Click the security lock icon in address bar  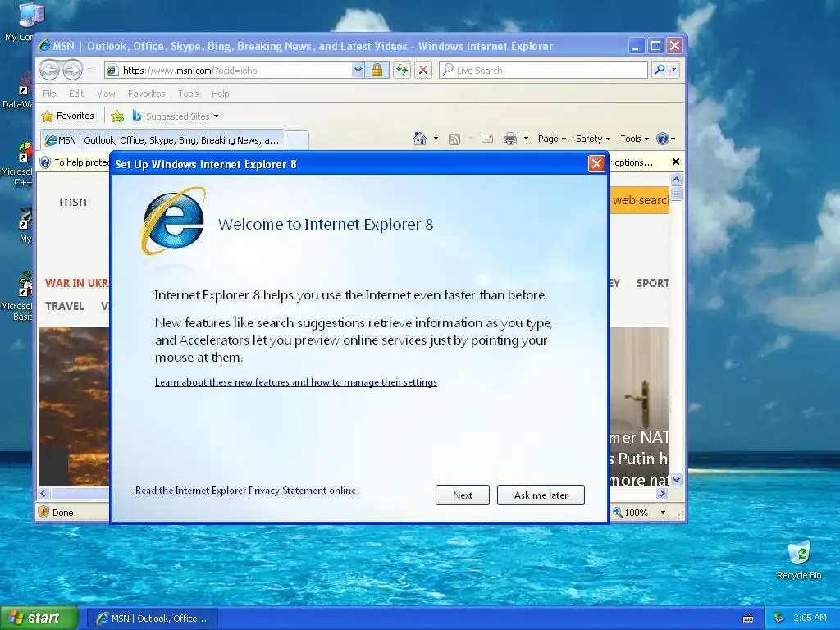coord(377,71)
